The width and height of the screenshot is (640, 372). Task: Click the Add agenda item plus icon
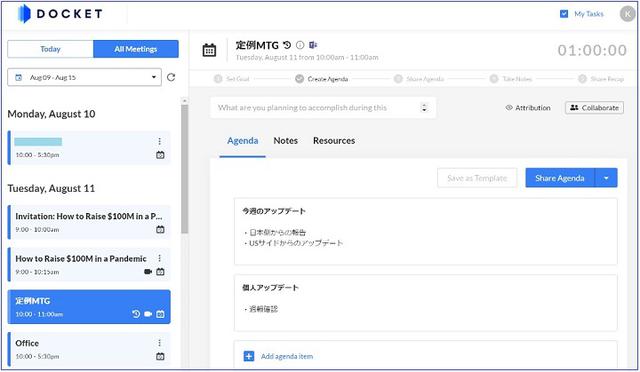(x=249, y=356)
